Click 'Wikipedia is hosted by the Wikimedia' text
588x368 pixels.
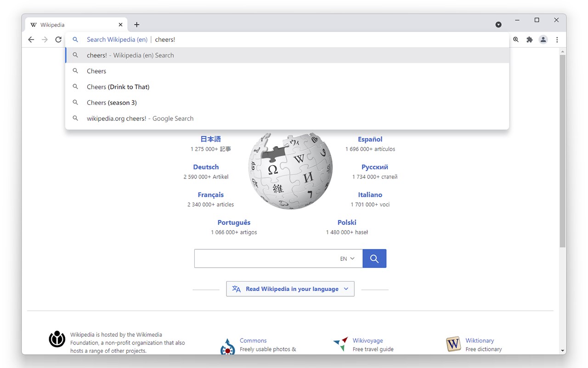coord(116,335)
